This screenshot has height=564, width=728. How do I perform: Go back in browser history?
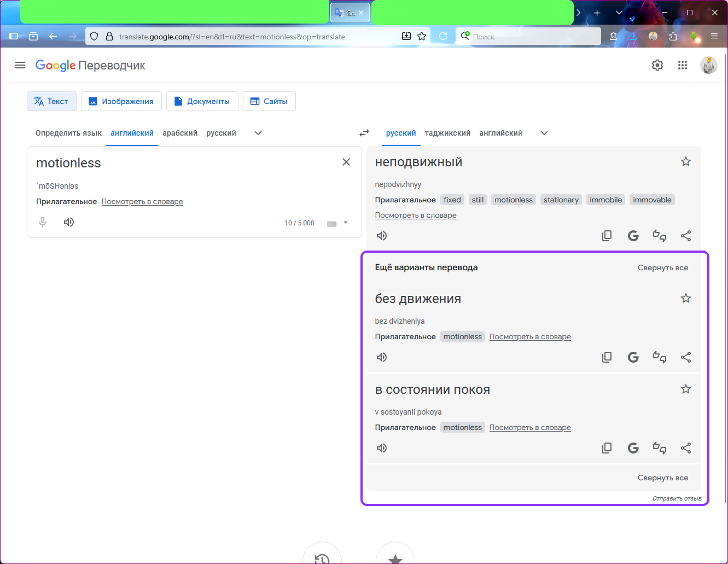(x=53, y=36)
